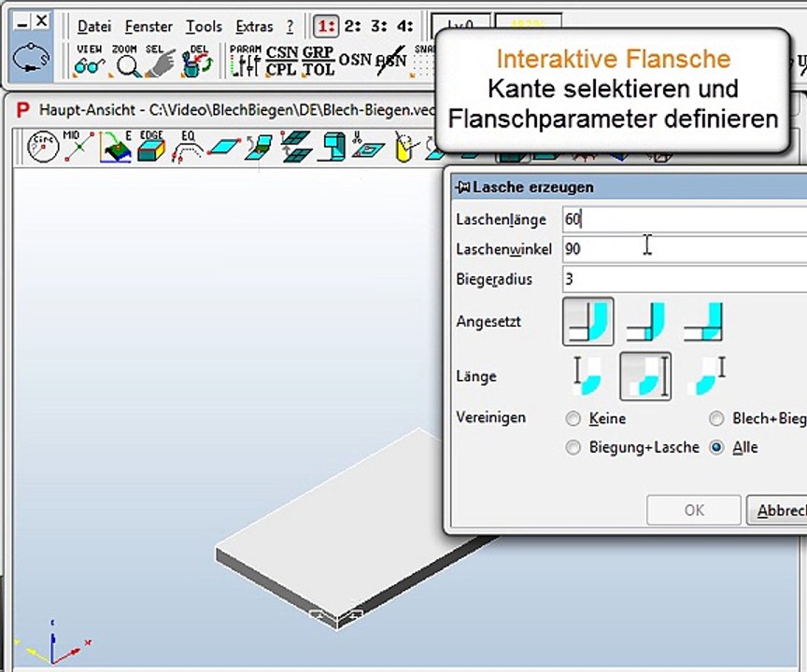Choose second Angesetzt flange placement option
Image resolution: width=807 pixels, height=672 pixels.
(645, 322)
